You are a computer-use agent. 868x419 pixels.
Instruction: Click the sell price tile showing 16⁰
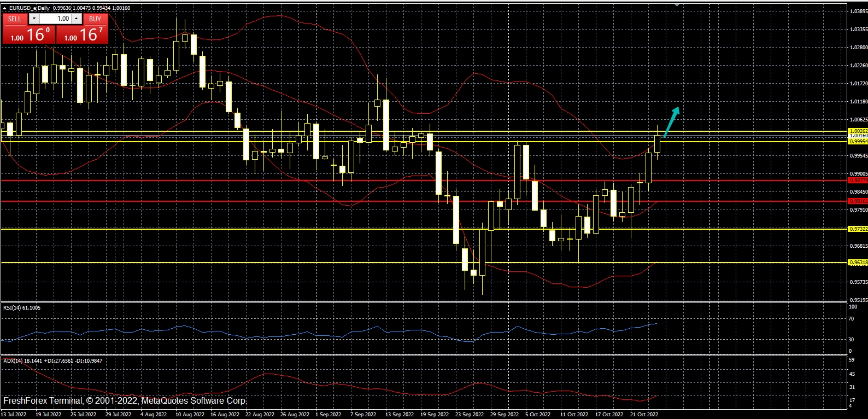(28, 34)
